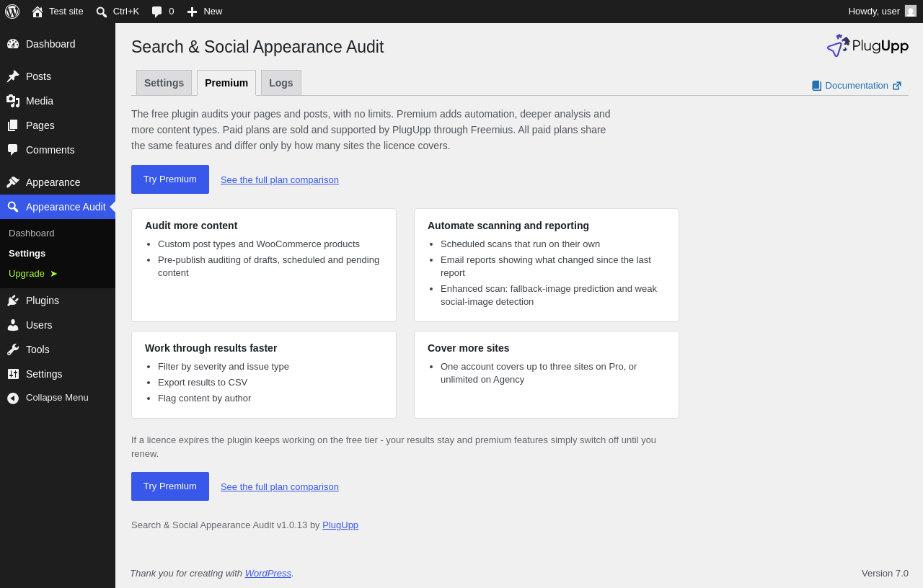Click the top Try Premium button
The image size is (923, 588).
[170, 179]
